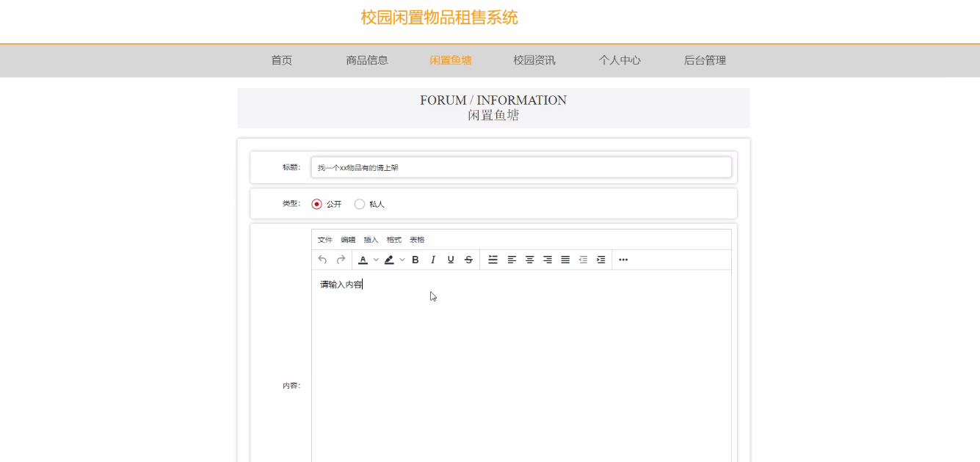Go to 商品信息 page
The image size is (980, 462).
[x=367, y=60]
